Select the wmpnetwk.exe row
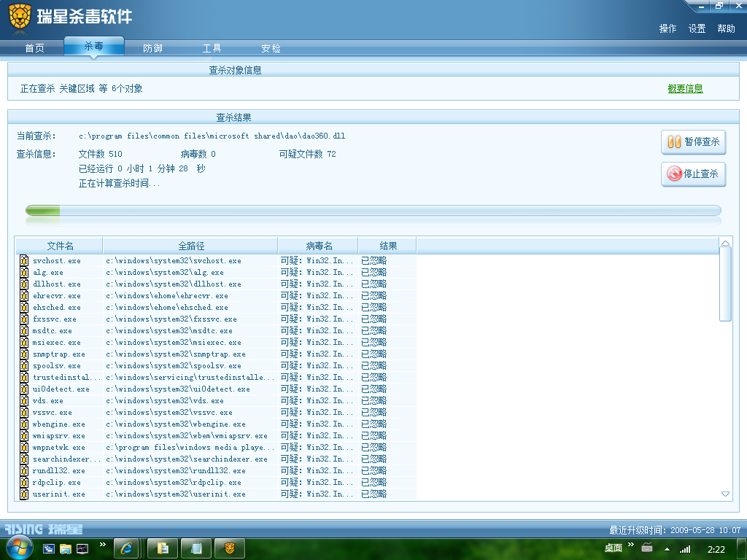747x560 pixels. pyautogui.click(x=216, y=447)
